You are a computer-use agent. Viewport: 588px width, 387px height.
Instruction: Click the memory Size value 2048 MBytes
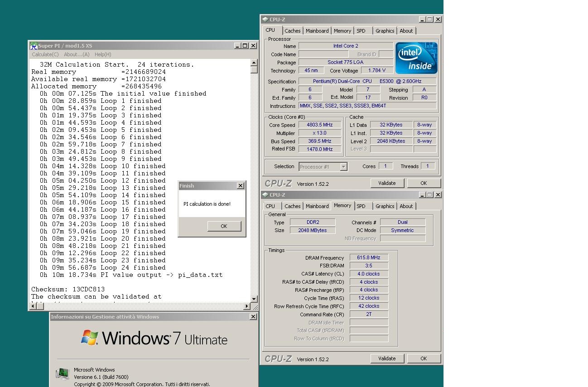(x=313, y=231)
